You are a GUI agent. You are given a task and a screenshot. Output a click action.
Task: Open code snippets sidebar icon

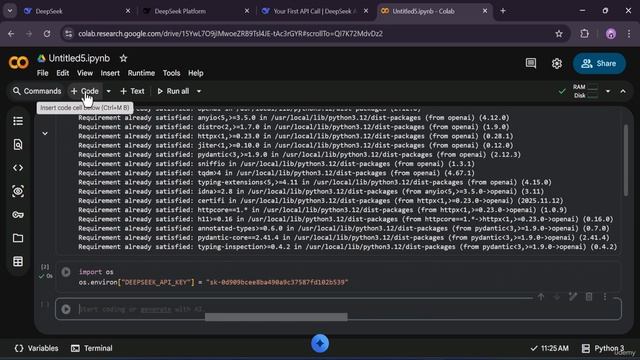click(18, 168)
